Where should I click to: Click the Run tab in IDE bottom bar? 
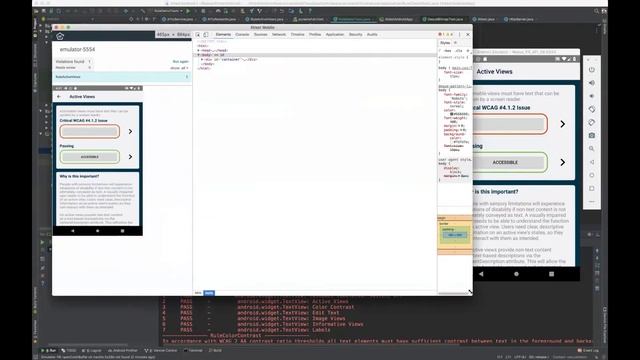(49, 351)
